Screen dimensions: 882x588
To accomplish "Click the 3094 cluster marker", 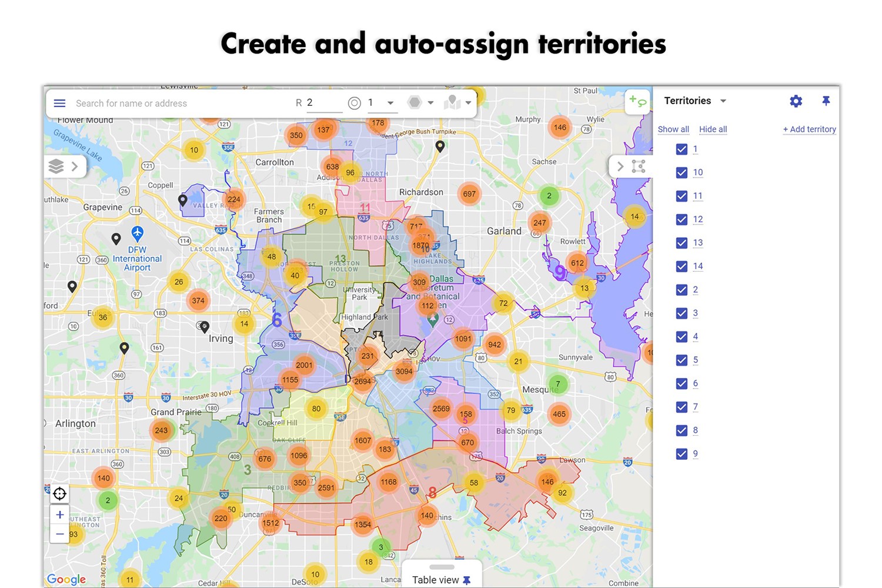I will (404, 371).
